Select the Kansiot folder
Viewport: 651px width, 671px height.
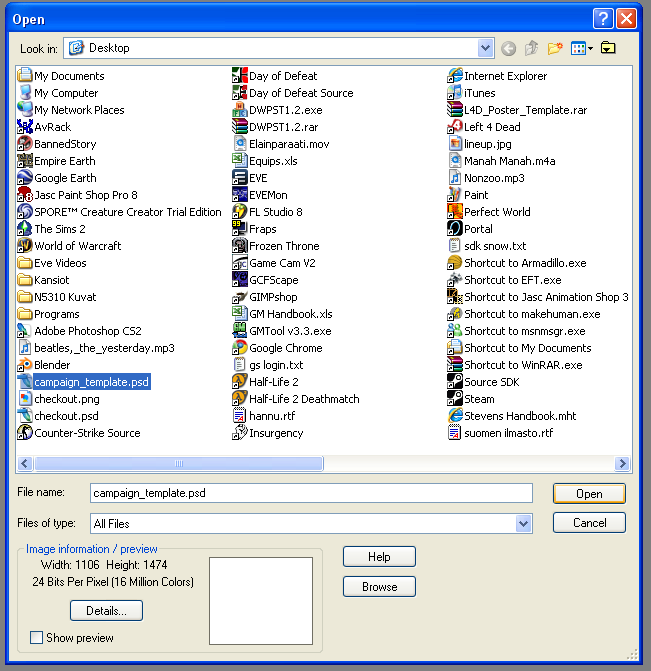click(x=43, y=280)
